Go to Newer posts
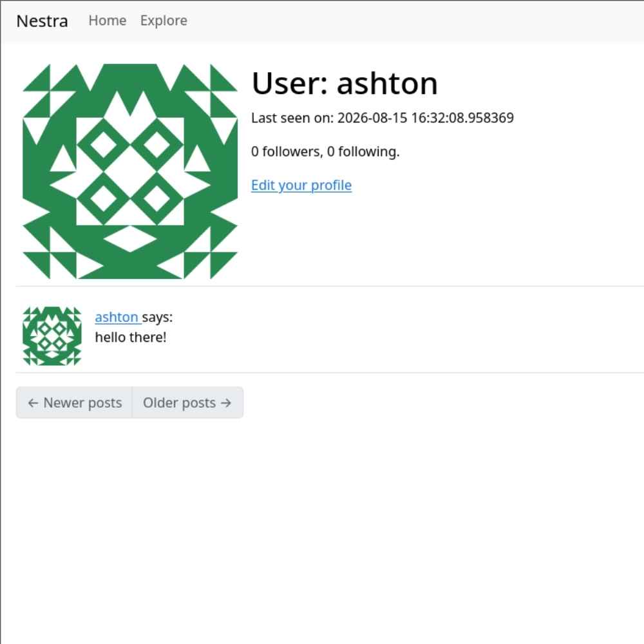644x644 pixels. point(74,402)
